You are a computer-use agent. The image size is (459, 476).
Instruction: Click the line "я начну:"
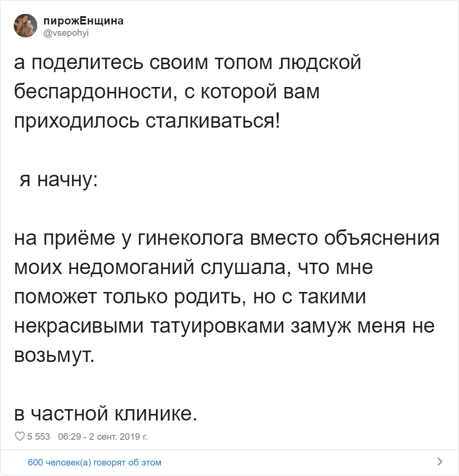[x=57, y=180]
